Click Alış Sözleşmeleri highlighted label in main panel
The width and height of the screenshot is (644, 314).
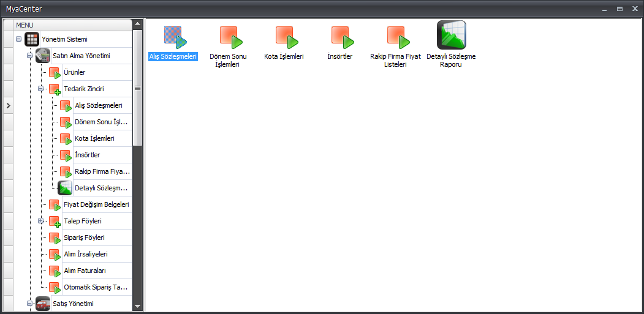pos(173,56)
